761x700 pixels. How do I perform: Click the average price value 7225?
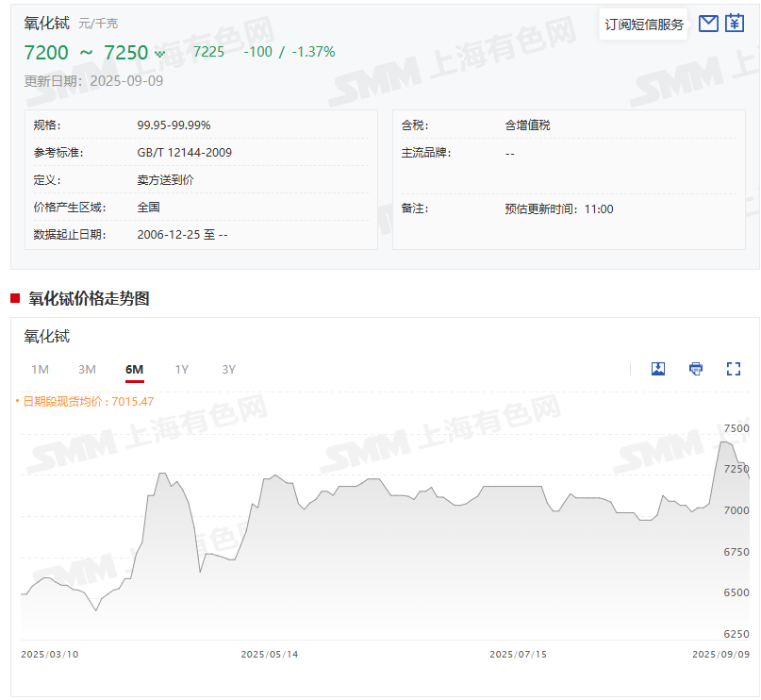(x=208, y=52)
